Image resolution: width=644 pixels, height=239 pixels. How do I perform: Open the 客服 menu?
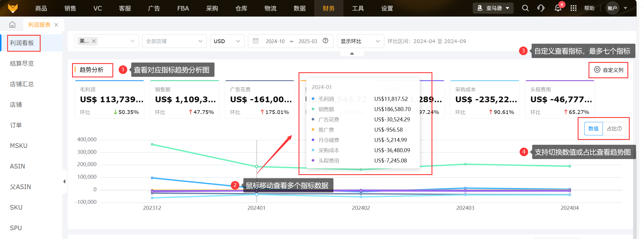tap(125, 8)
